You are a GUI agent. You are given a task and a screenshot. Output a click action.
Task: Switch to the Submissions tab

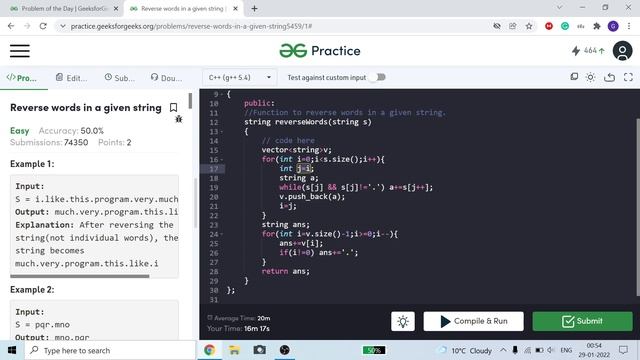click(x=120, y=78)
